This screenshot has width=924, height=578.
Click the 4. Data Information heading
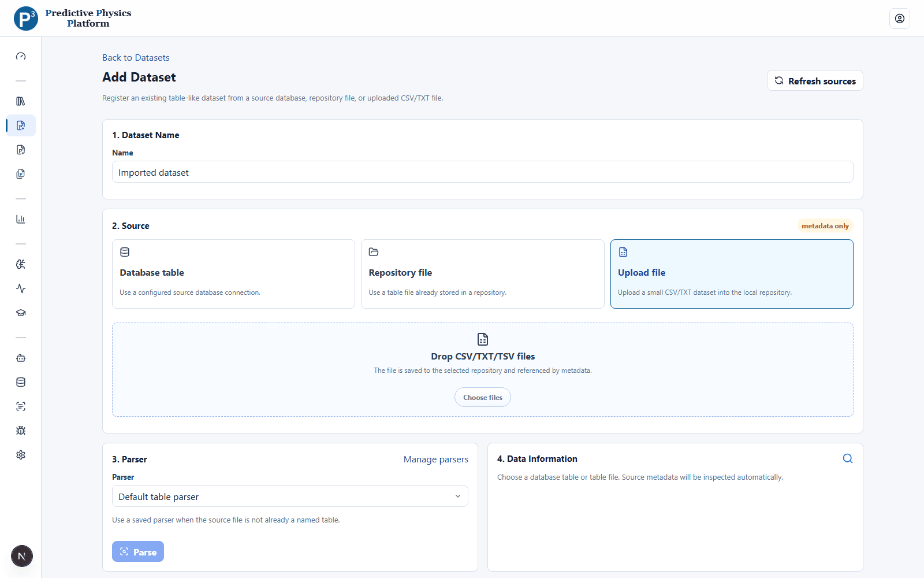pos(537,459)
